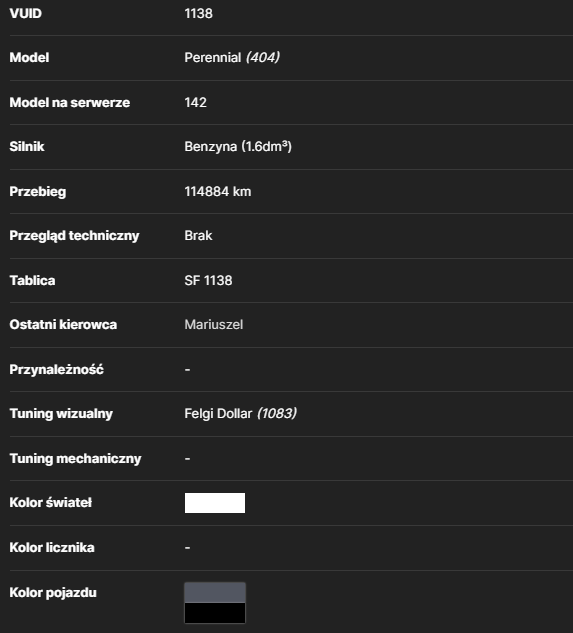Click the white headlight color swatch
This screenshot has height=633, width=573.
(x=215, y=503)
